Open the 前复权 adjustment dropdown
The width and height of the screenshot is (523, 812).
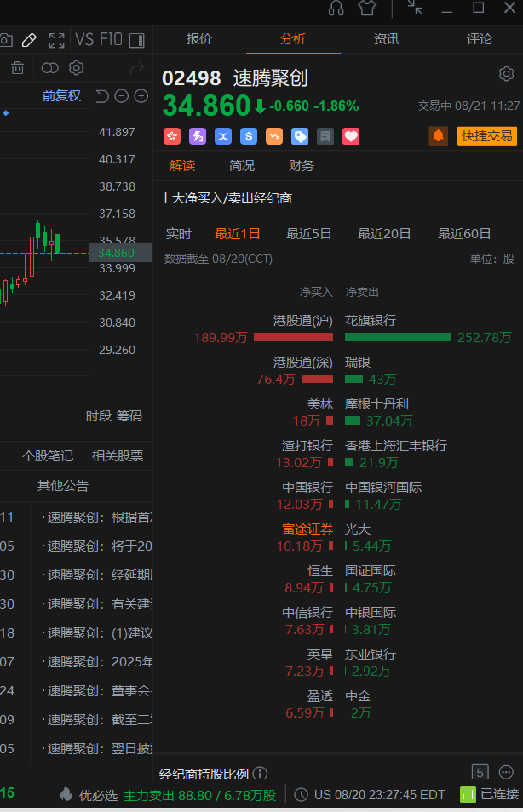[61, 96]
